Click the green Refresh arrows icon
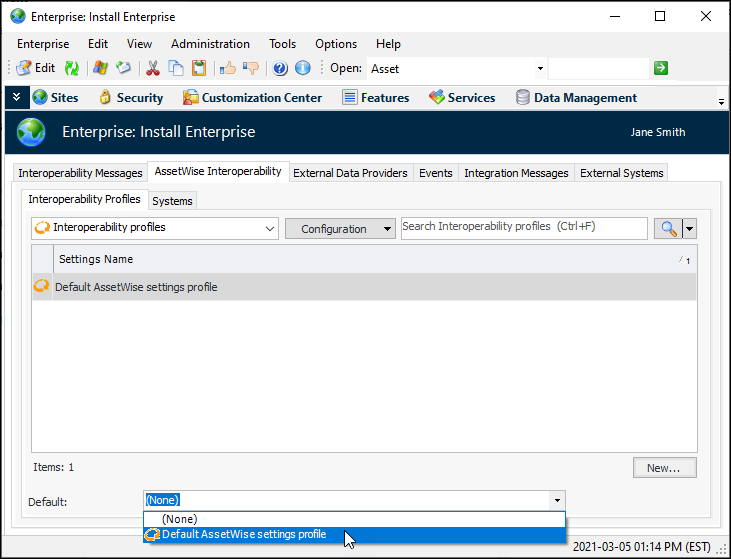The width and height of the screenshot is (731, 559). (x=72, y=69)
